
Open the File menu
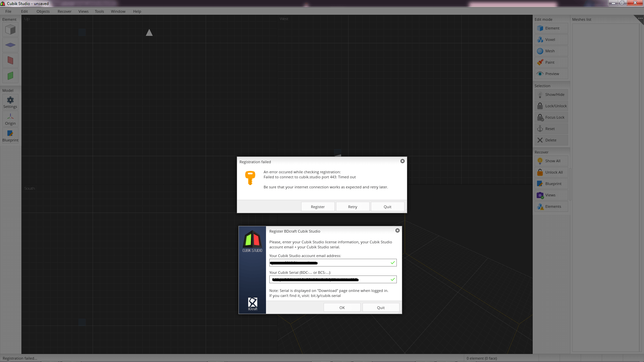[x=8, y=11]
